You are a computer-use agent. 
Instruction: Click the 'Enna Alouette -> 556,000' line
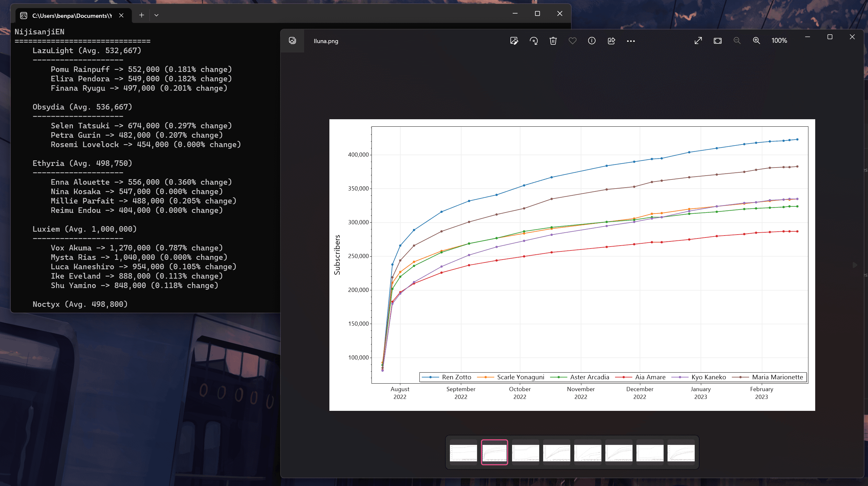pyautogui.click(x=141, y=182)
